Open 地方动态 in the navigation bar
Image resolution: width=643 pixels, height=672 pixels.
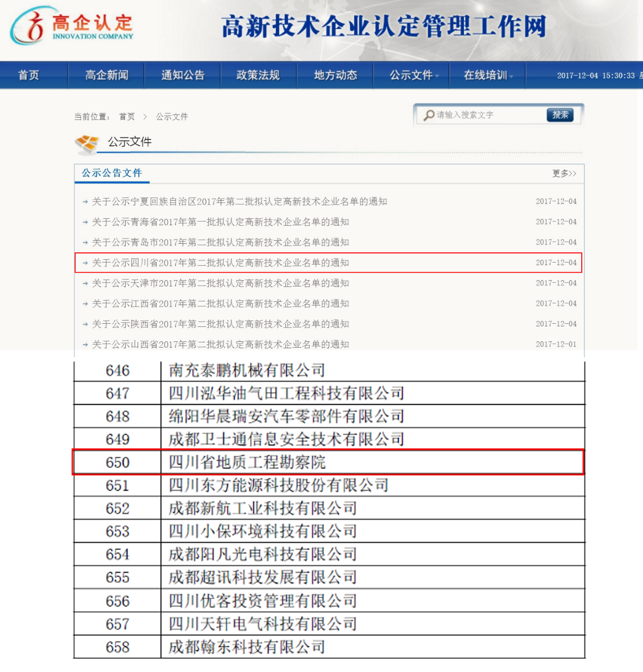pyautogui.click(x=335, y=75)
